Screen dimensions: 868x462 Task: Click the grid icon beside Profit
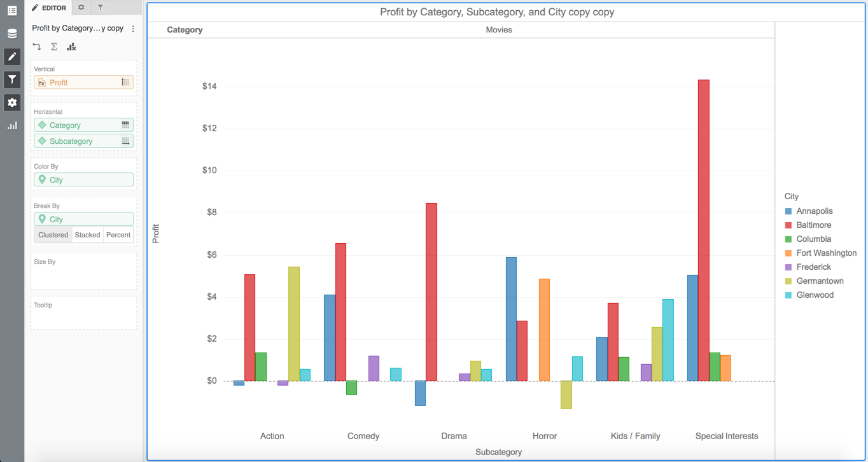[125, 82]
